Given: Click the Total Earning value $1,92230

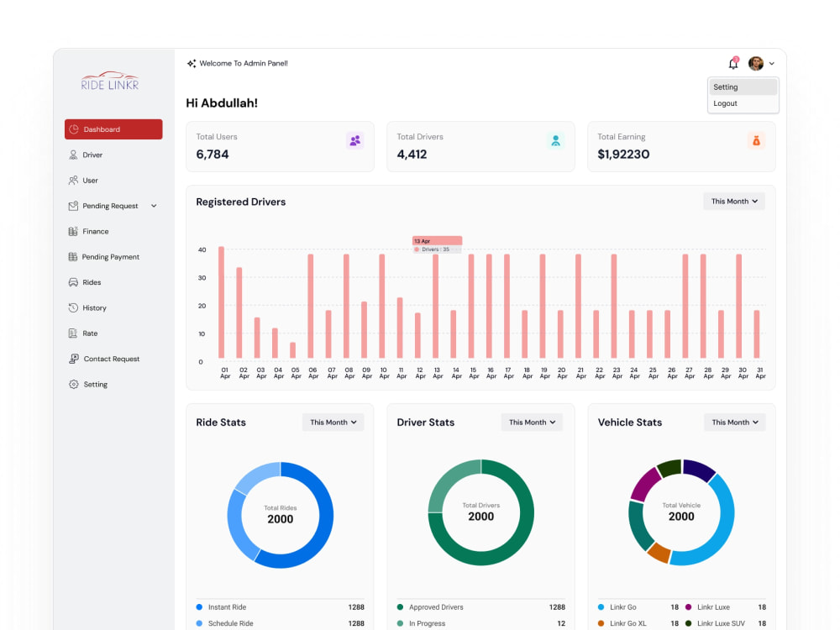Looking at the screenshot, I should [623, 155].
